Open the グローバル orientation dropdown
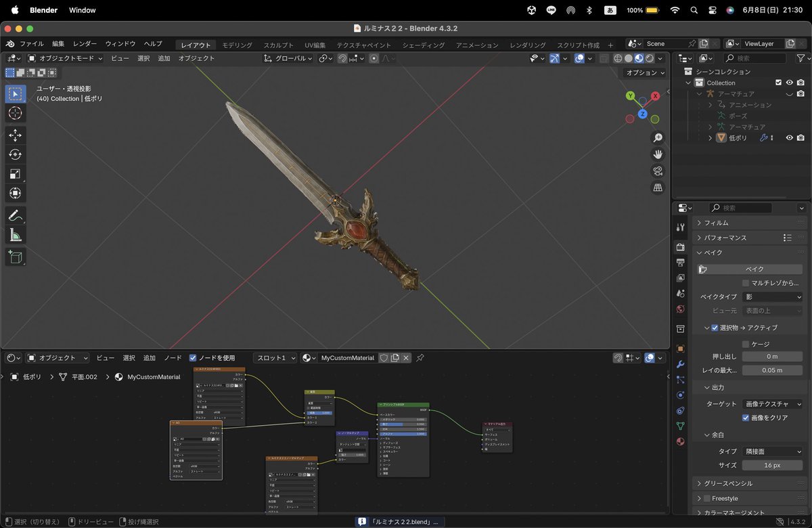The image size is (812, 528). [x=289, y=58]
